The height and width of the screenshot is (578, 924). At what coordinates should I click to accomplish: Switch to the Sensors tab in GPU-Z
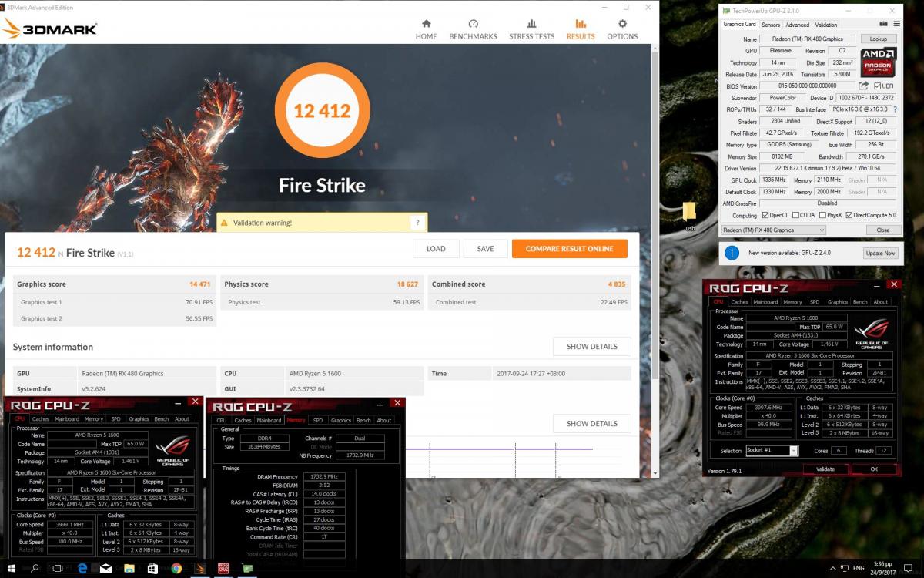771,25
